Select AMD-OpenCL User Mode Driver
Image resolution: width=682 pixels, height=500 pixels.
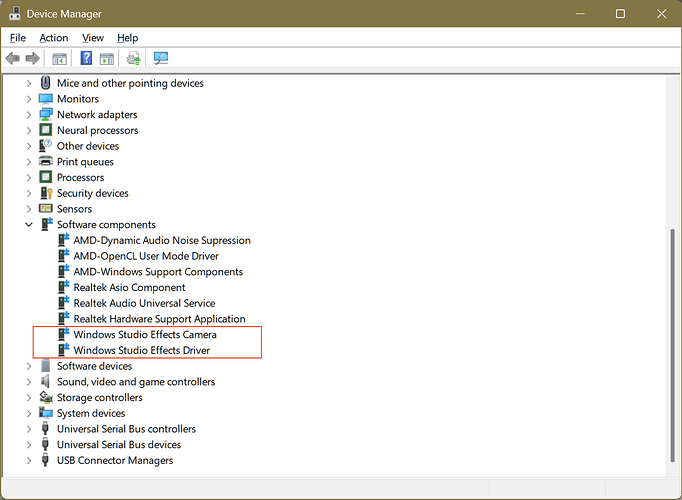coord(146,256)
